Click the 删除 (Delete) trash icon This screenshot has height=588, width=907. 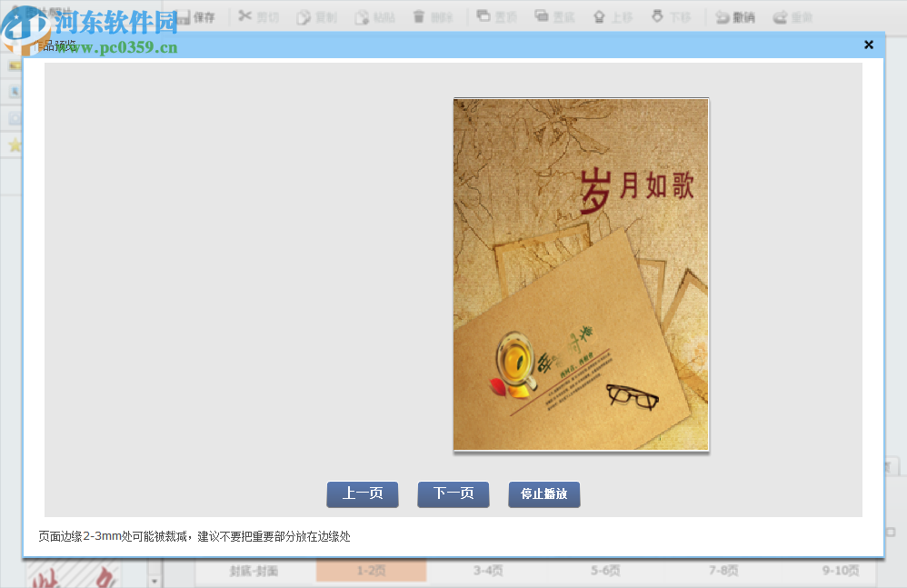coord(419,16)
